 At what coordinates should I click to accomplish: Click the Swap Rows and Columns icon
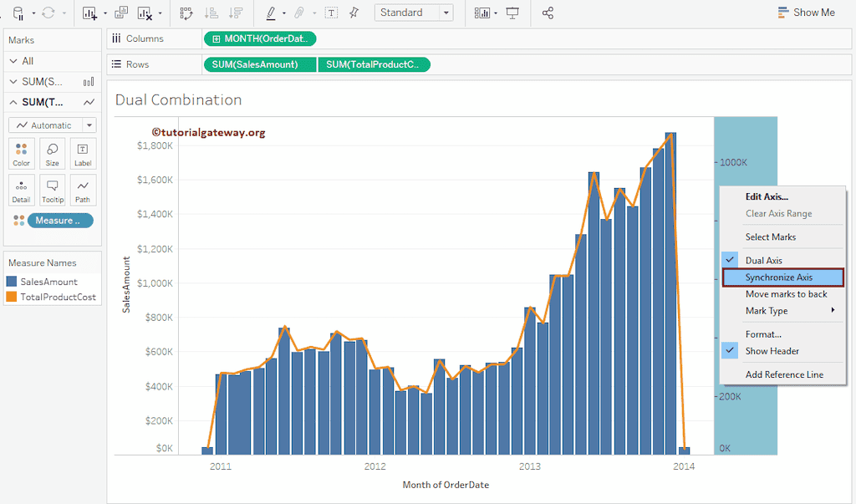(x=186, y=13)
